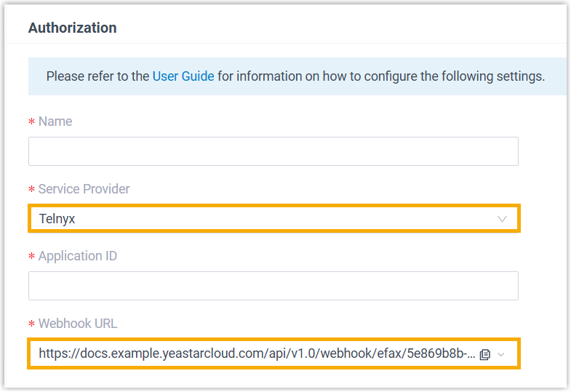The image size is (571, 392).
Task: Click the Webhook URL label
Action: (x=77, y=324)
